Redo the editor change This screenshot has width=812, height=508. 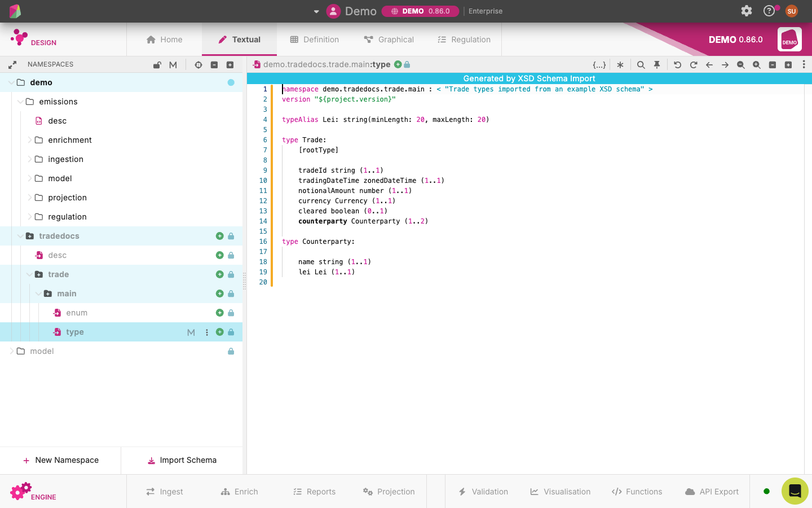pos(694,65)
